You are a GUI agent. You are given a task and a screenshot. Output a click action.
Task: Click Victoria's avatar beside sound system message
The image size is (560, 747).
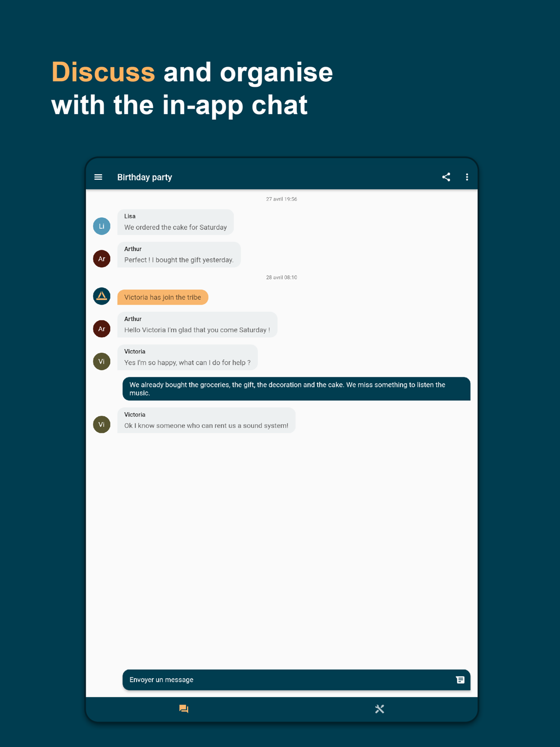[101, 424]
